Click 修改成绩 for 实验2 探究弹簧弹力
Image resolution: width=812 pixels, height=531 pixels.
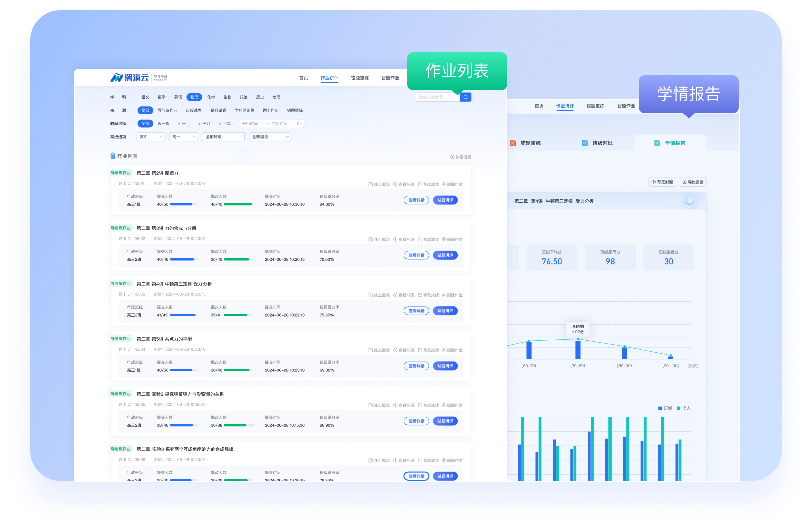[428, 405]
